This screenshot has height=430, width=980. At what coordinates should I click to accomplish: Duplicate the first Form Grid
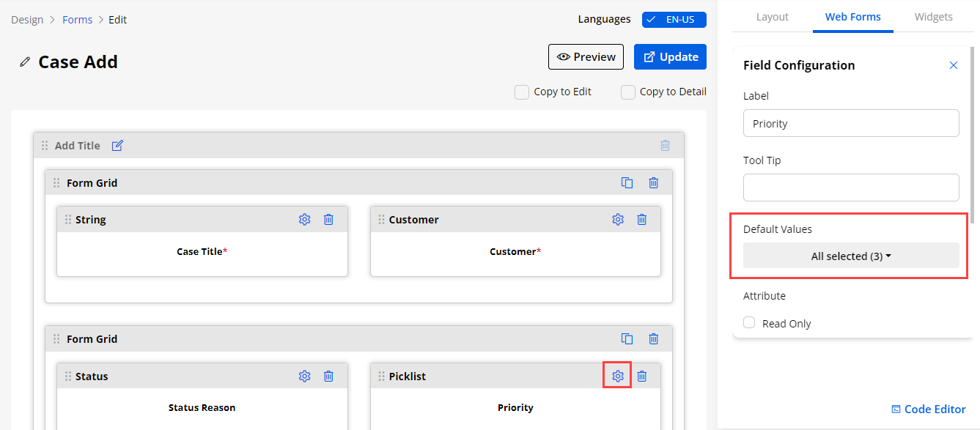coord(627,183)
